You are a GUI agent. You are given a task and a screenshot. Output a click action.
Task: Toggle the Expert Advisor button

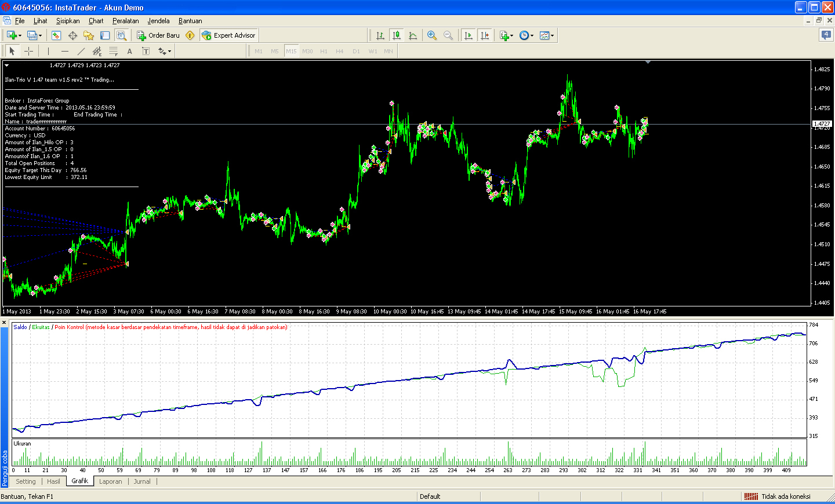[228, 35]
